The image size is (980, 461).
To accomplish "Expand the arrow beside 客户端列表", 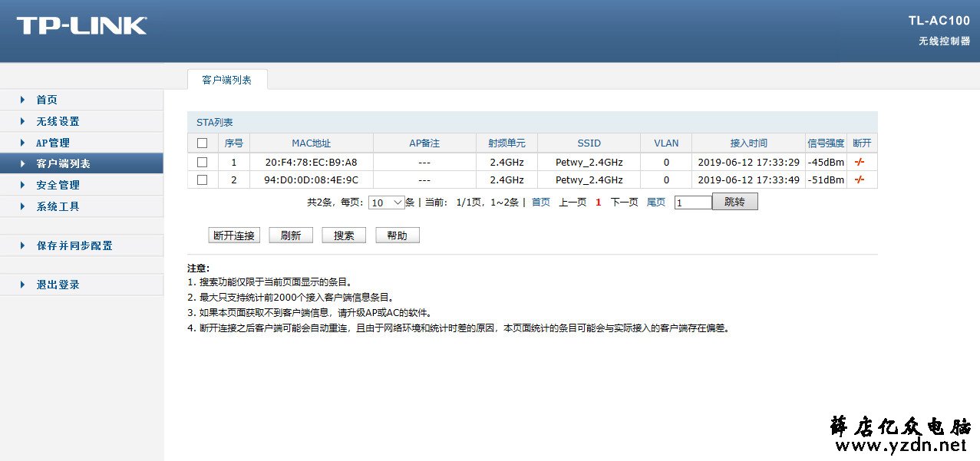I will point(23,163).
